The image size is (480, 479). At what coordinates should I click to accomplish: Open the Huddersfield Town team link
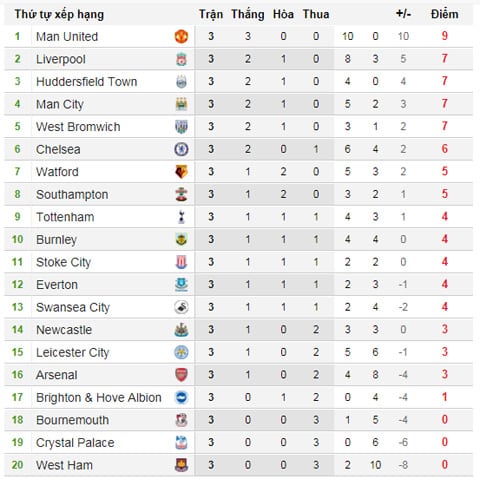pos(87,82)
